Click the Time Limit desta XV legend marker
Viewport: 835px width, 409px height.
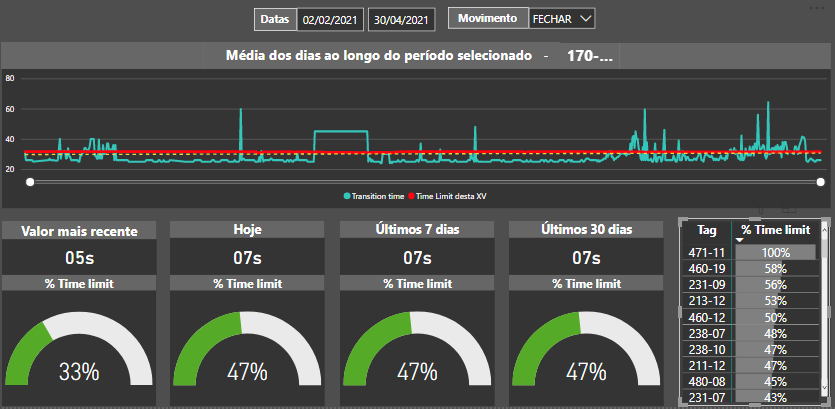(411, 197)
